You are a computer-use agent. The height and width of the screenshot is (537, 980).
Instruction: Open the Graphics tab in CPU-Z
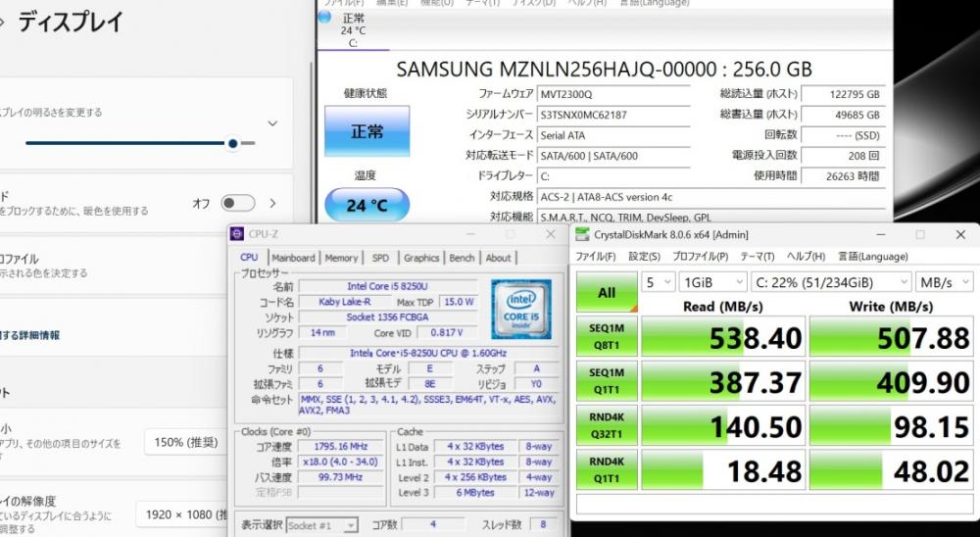[421, 258]
